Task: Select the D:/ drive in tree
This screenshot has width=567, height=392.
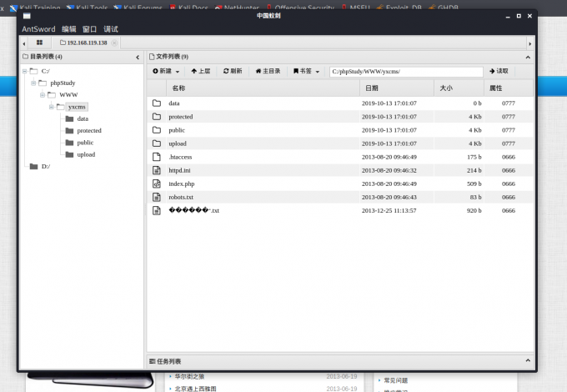Action: pyautogui.click(x=46, y=167)
